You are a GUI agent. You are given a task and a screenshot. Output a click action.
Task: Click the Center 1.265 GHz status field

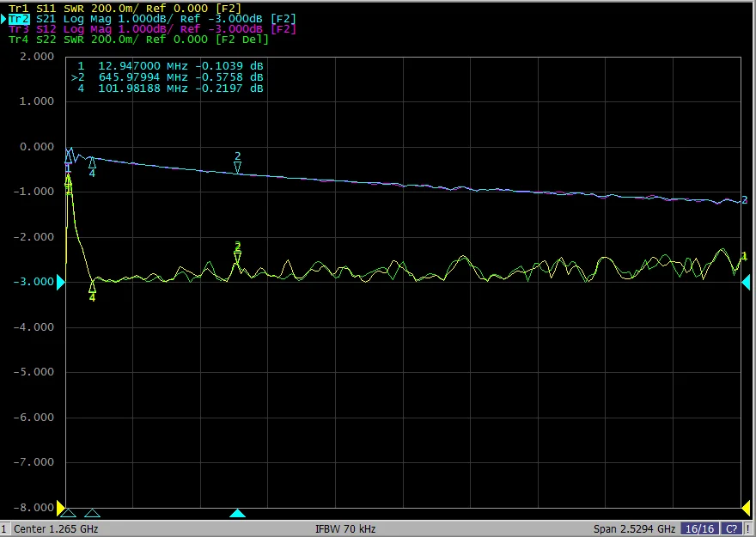(56, 528)
